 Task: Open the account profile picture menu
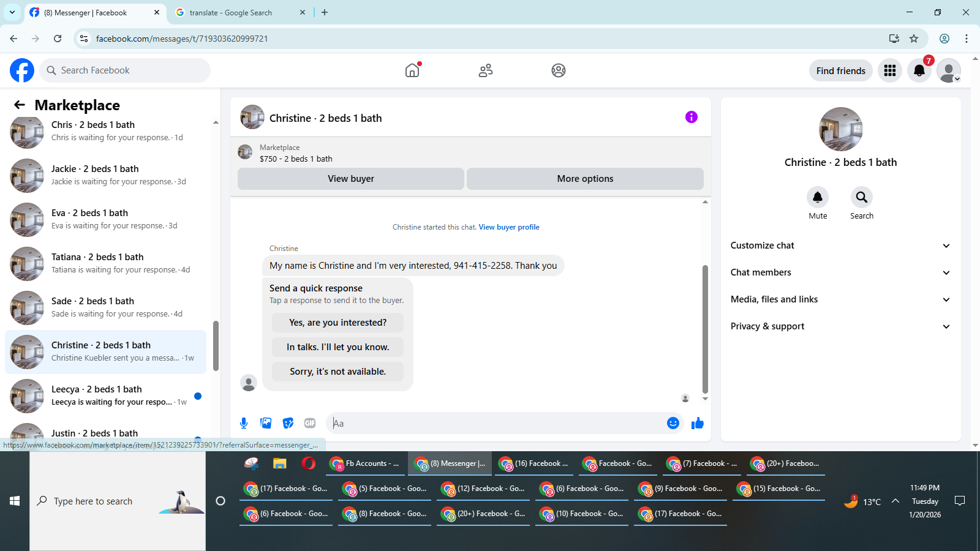(x=949, y=70)
